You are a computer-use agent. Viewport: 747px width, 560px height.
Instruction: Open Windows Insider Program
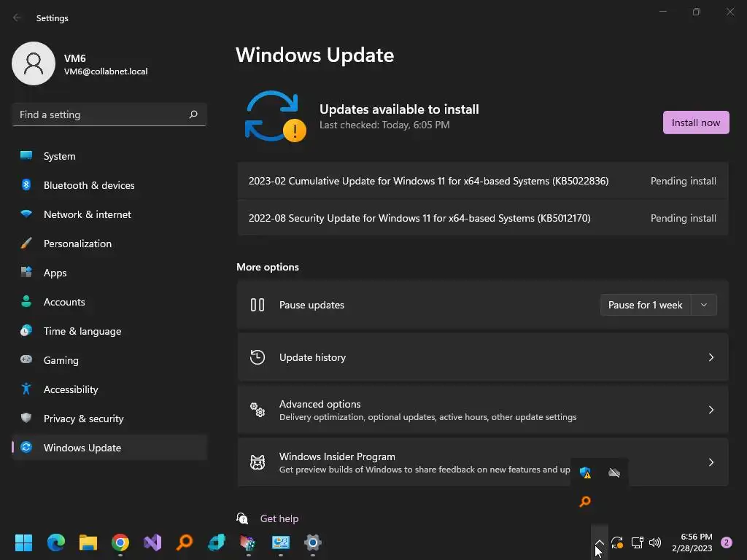click(x=483, y=462)
